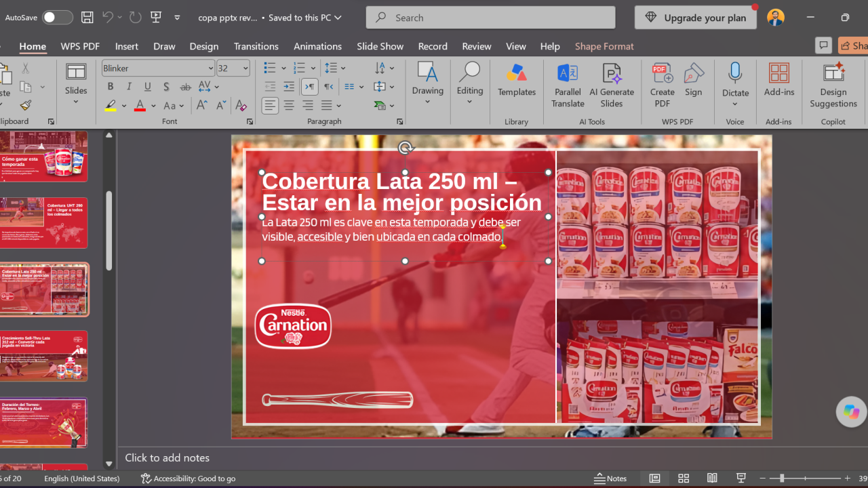Screen dimensions: 868x488
Task: Click the Add-ins button
Action: 779,80
